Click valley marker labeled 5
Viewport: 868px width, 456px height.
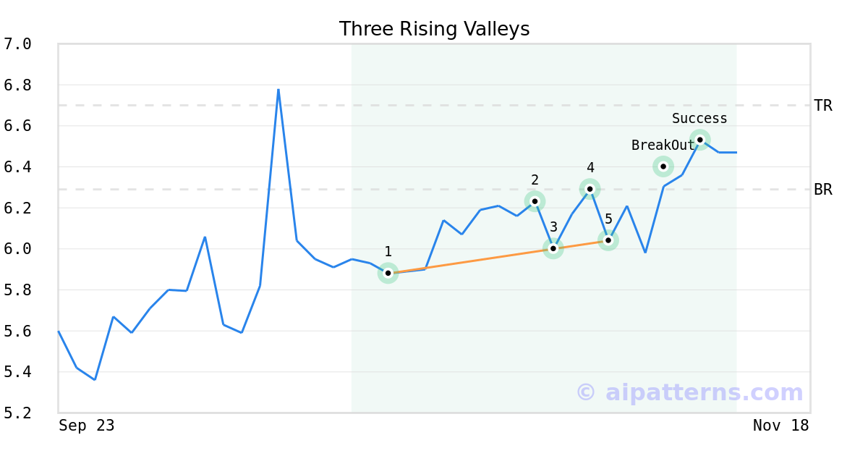click(608, 240)
